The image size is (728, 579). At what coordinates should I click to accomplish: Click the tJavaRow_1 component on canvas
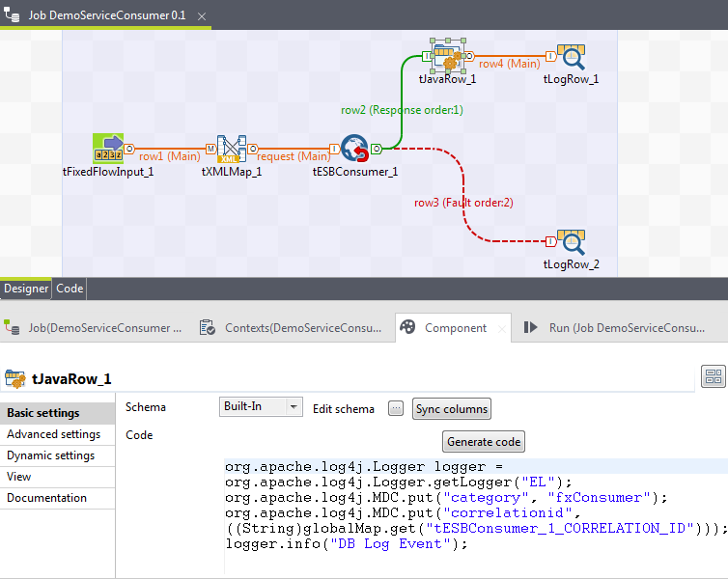447,57
